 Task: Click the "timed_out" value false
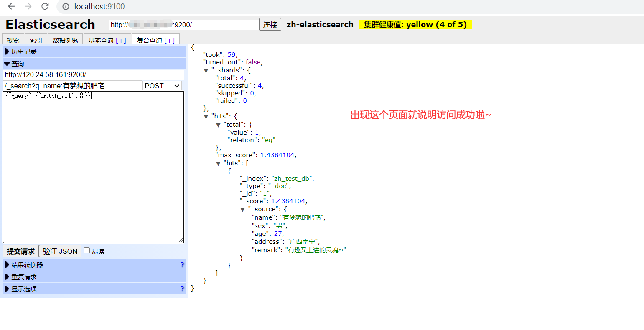click(253, 62)
